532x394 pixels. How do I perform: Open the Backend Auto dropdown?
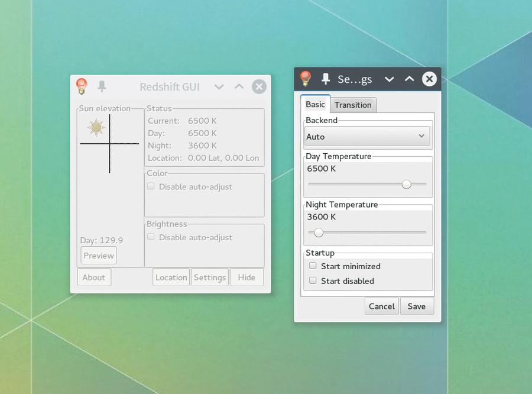pos(367,136)
